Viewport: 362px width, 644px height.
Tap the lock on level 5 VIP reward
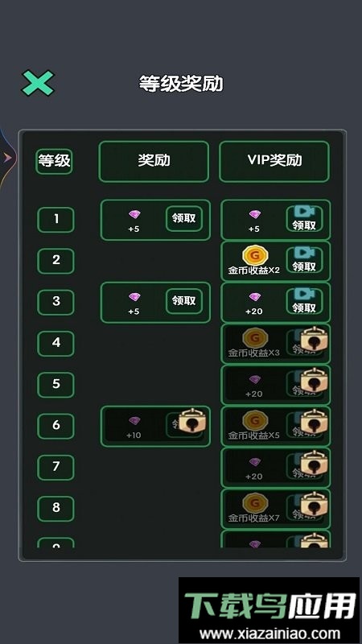(x=314, y=380)
